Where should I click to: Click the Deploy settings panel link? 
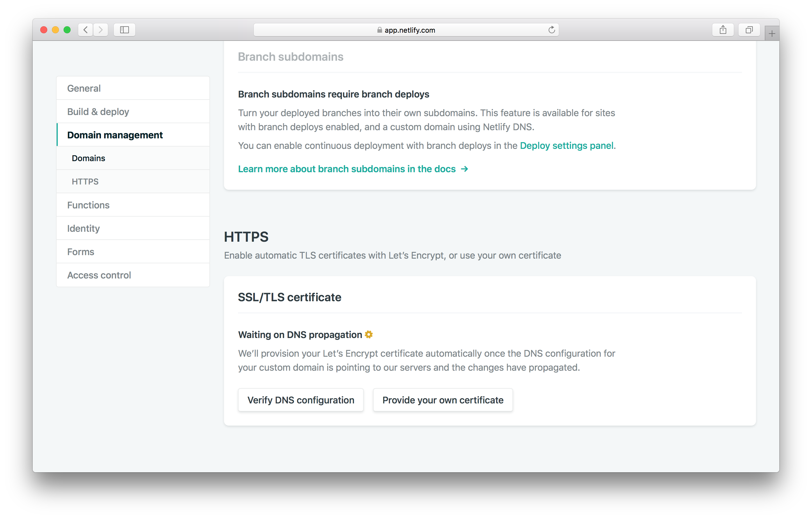566,145
